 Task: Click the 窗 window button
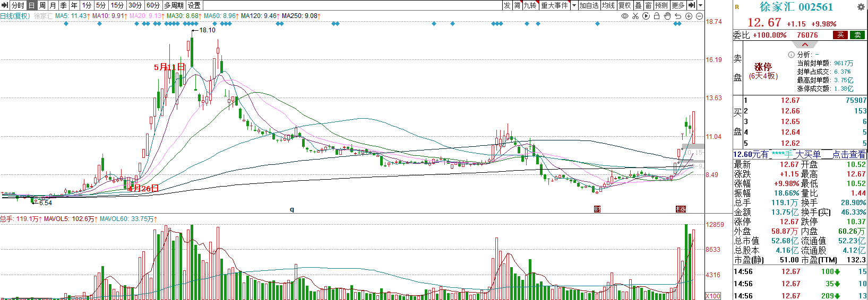[649, 5]
